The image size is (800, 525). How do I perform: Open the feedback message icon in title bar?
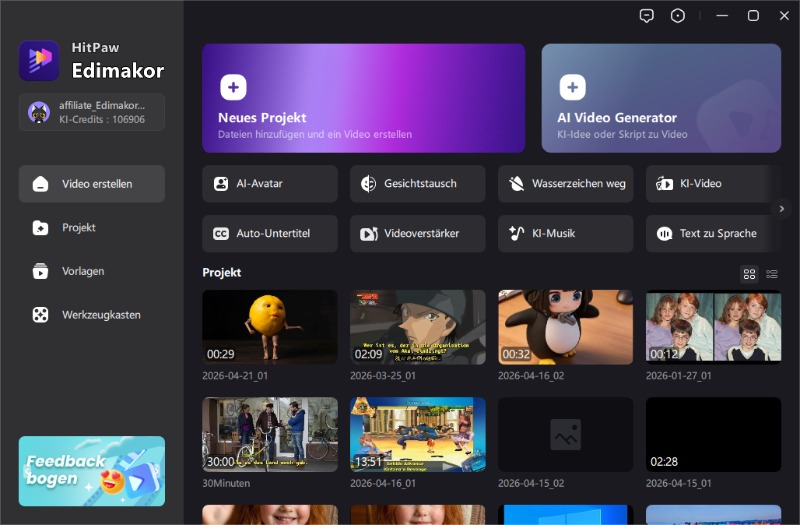click(648, 16)
